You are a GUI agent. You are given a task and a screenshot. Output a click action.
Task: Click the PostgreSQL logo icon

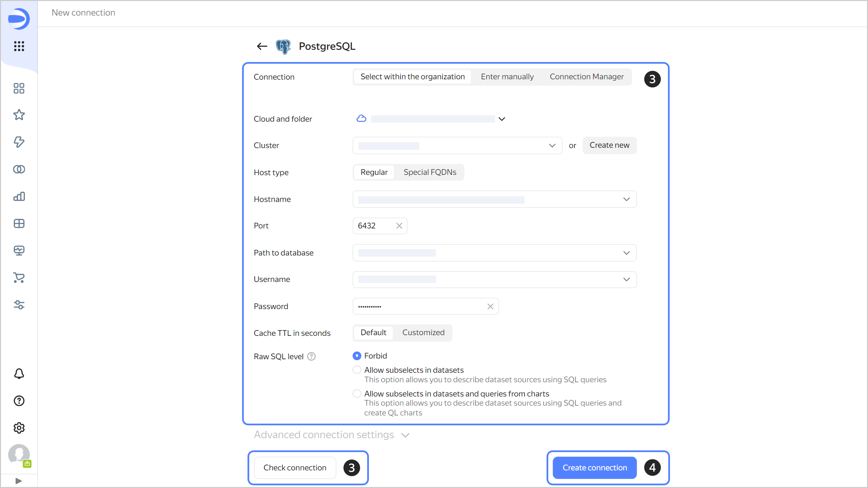tap(284, 46)
